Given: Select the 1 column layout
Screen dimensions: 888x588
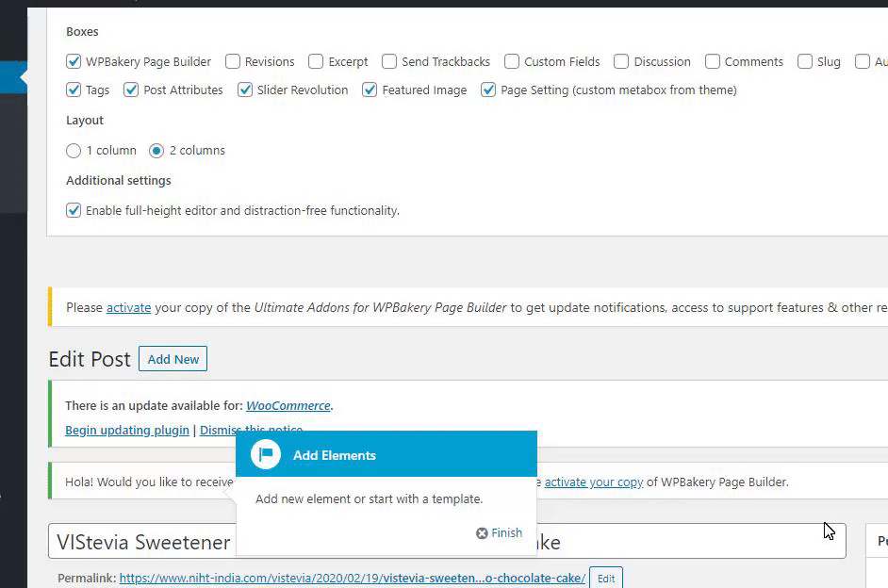Looking at the screenshot, I should click(74, 151).
